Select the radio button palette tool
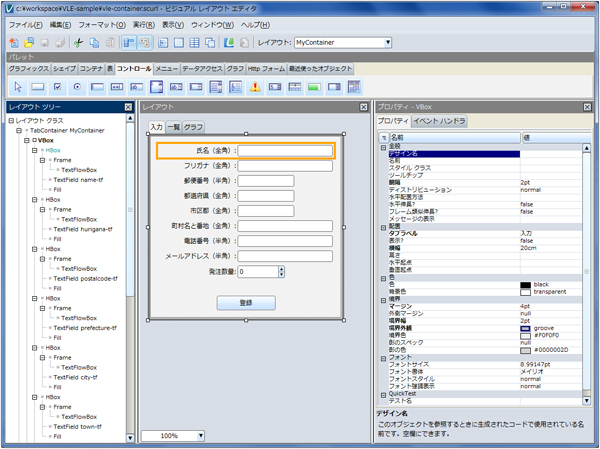Image resolution: width=600 pixels, height=449 pixels. pyautogui.click(x=77, y=87)
